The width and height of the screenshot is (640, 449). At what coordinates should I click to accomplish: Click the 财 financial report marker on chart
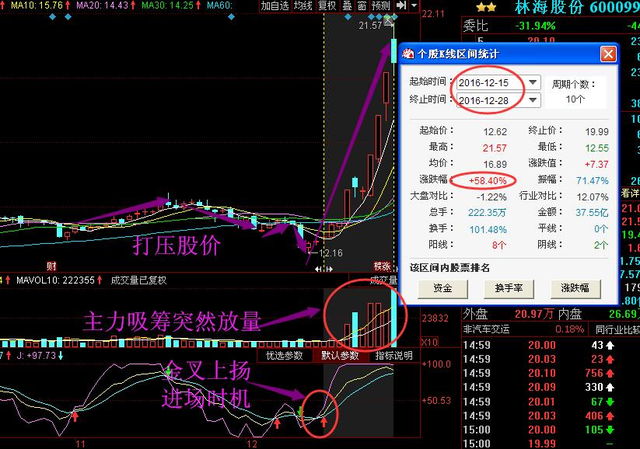pyautogui.click(x=51, y=267)
